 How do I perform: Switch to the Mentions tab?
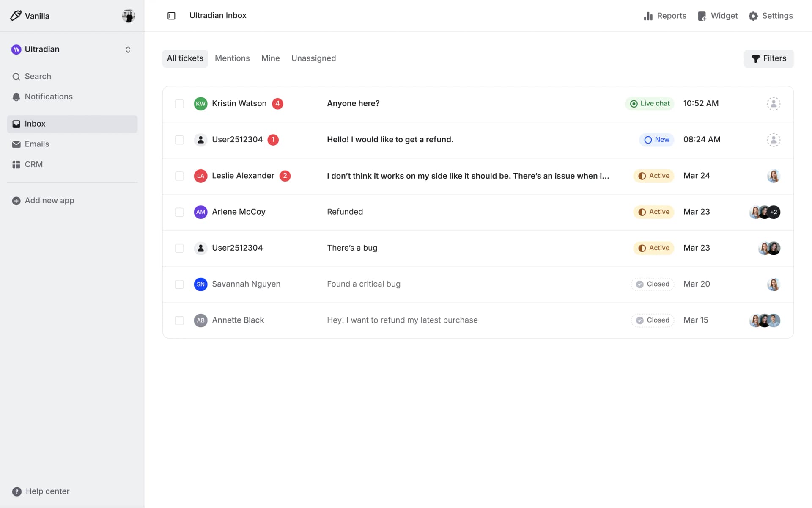[232, 58]
